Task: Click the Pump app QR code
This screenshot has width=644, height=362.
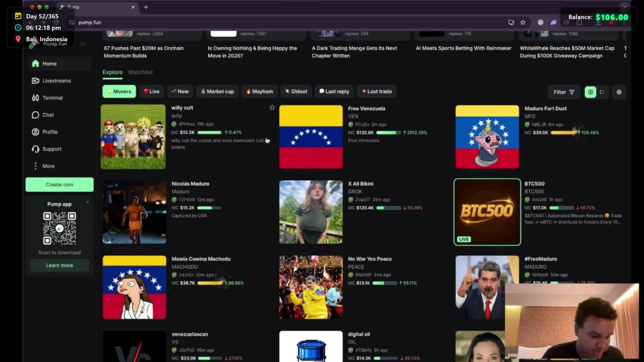Action: [59, 228]
